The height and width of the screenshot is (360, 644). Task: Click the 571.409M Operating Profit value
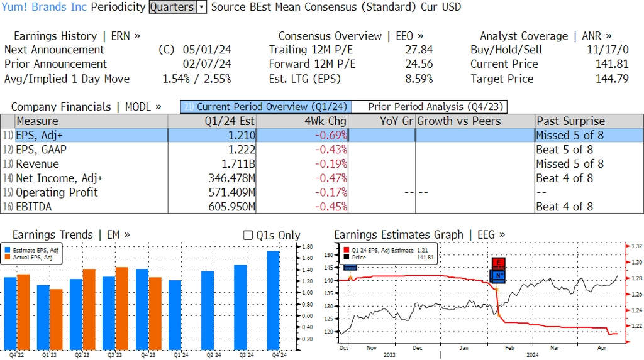[x=231, y=192]
